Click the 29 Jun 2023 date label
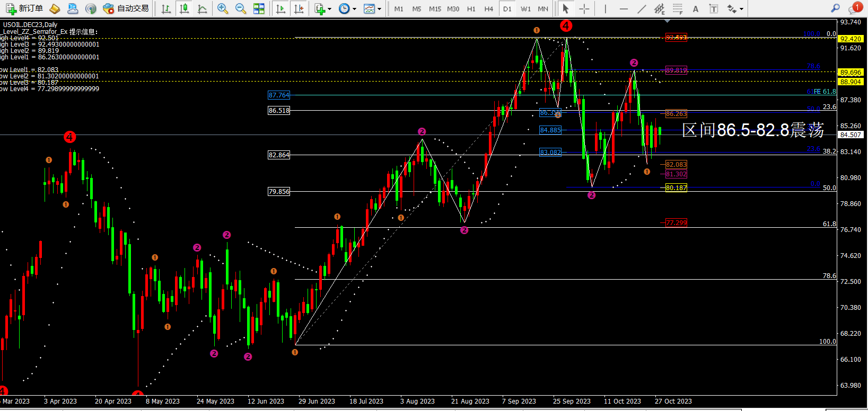This screenshot has height=411, width=868. [317, 401]
